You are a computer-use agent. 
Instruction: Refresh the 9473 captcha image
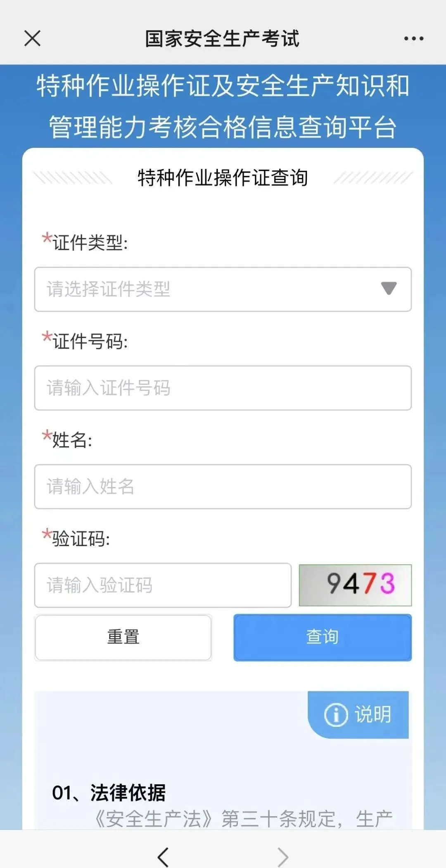point(355,585)
